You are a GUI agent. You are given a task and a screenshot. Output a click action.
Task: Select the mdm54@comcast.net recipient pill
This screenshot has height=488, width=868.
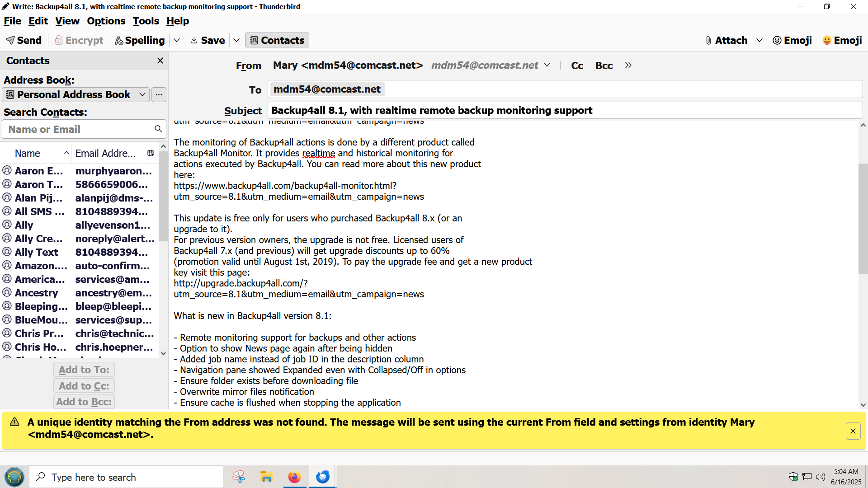pyautogui.click(x=327, y=89)
